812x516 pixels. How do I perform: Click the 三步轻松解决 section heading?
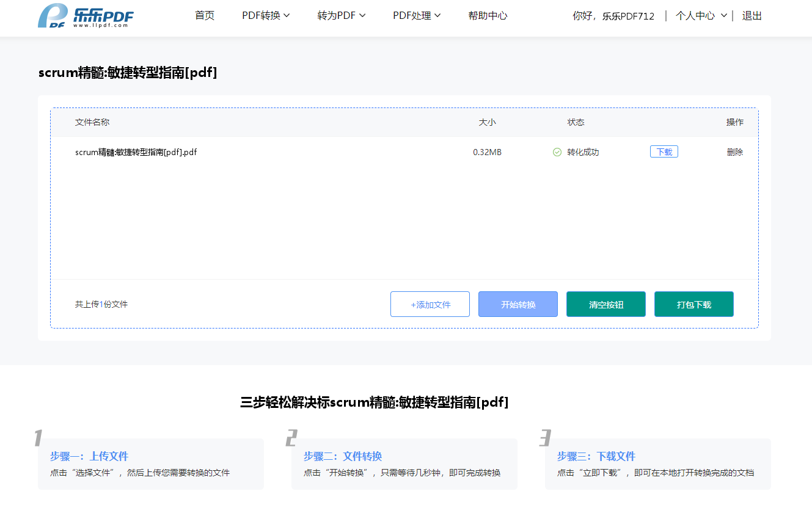tap(374, 402)
